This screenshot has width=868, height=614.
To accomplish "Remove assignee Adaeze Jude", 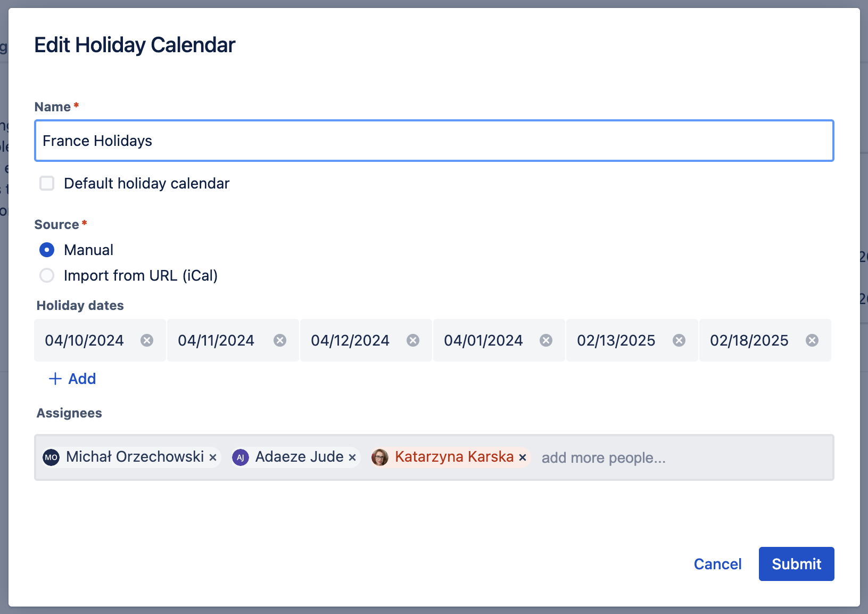I will click(352, 457).
